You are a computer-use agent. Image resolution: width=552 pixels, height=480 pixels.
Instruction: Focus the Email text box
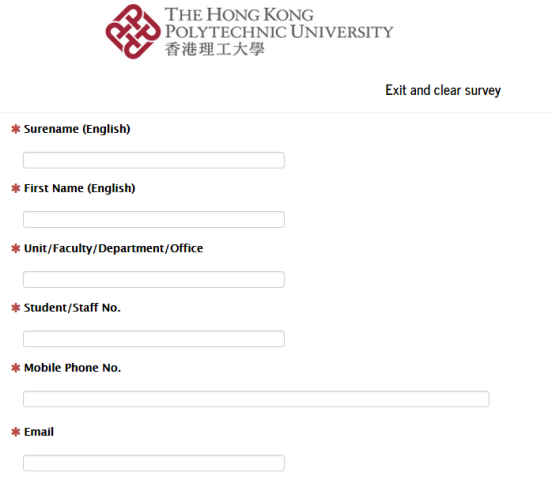[x=154, y=463]
